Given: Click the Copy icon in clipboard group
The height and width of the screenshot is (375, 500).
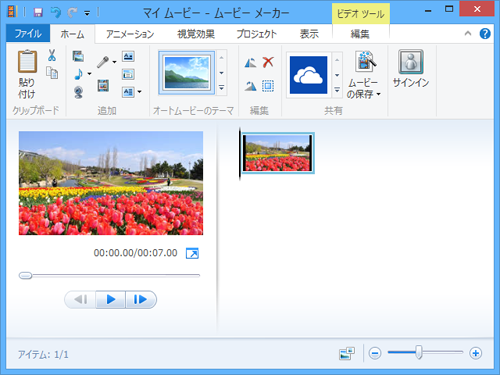Looking at the screenshot, I should point(52,72).
